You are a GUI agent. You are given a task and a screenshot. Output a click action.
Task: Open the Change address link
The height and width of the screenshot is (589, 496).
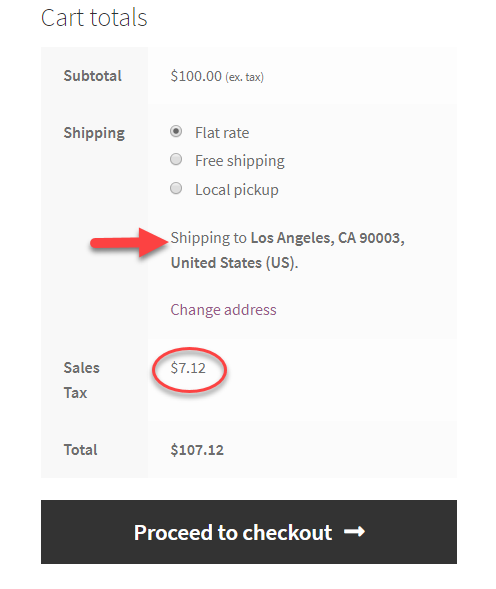[x=223, y=310]
